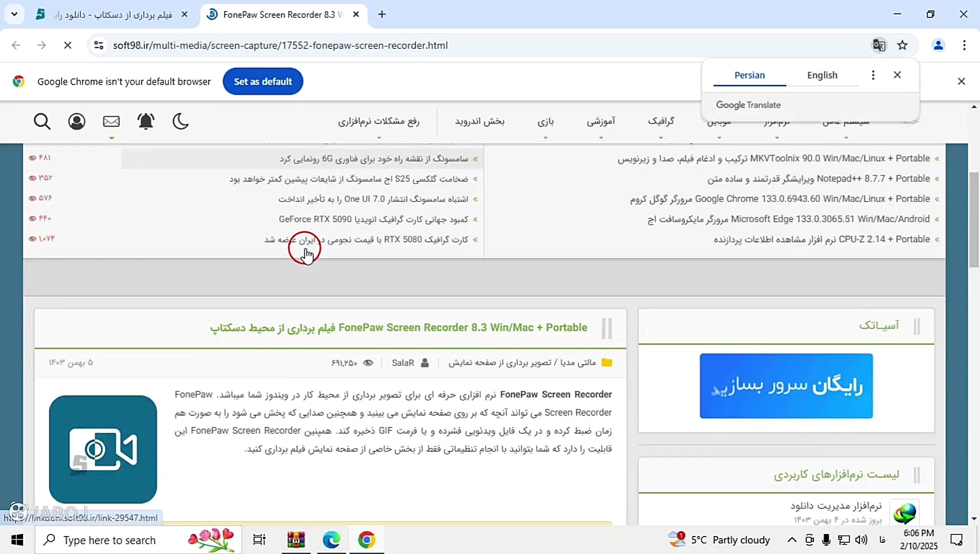This screenshot has height=554, width=980.
Task: Open Chrome profile avatar icon
Action: [938, 45]
